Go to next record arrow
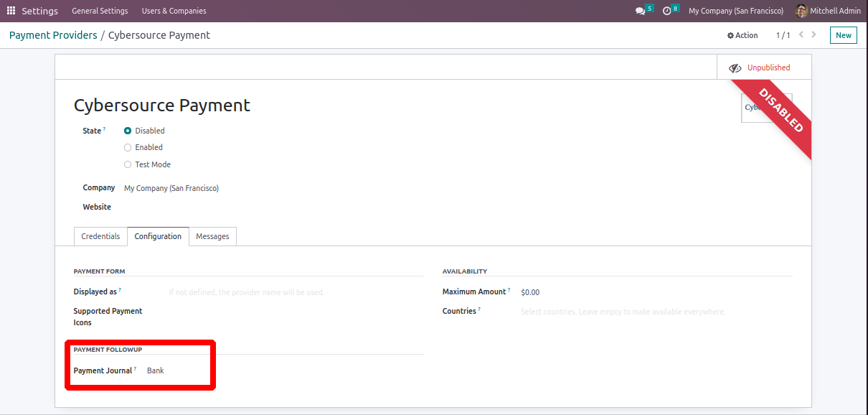Viewport: 868px width, 415px height. point(814,34)
